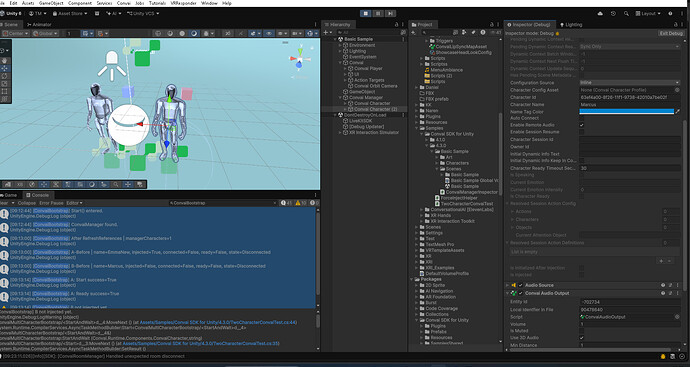This screenshot has width=690, height=367.
Task: Toggle the Enable Session Resume checkbox
Action: 582,132
